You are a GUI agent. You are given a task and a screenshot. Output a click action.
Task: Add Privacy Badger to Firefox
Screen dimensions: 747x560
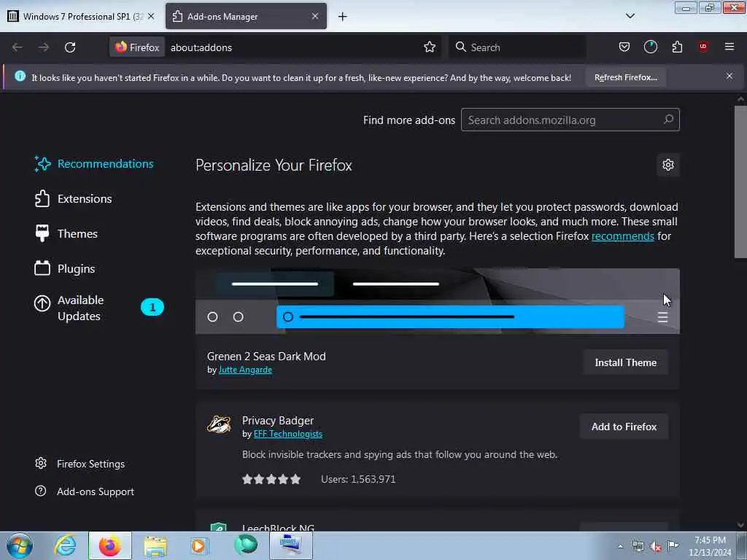point(624,427)
